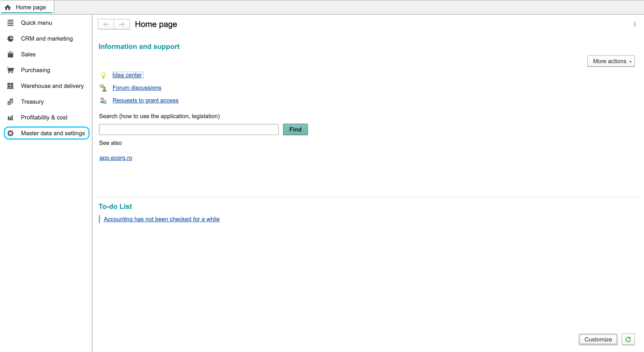
Task: Click the Information and support heading
Action: [139, 47]
